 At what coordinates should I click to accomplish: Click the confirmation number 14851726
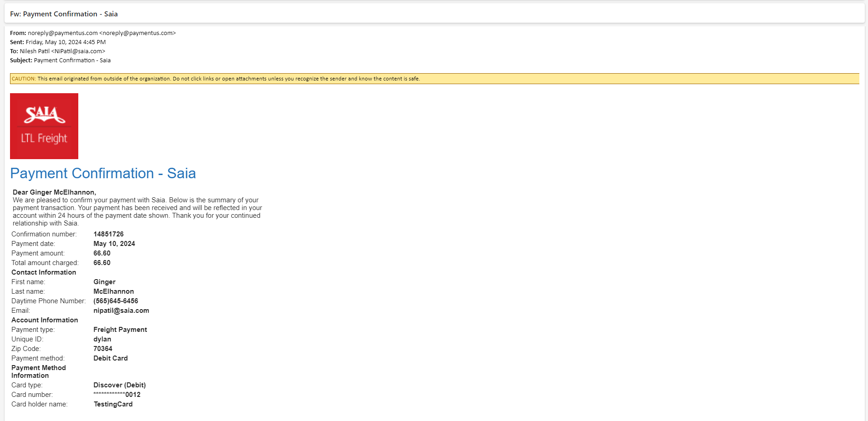click(x=108, y=234)
